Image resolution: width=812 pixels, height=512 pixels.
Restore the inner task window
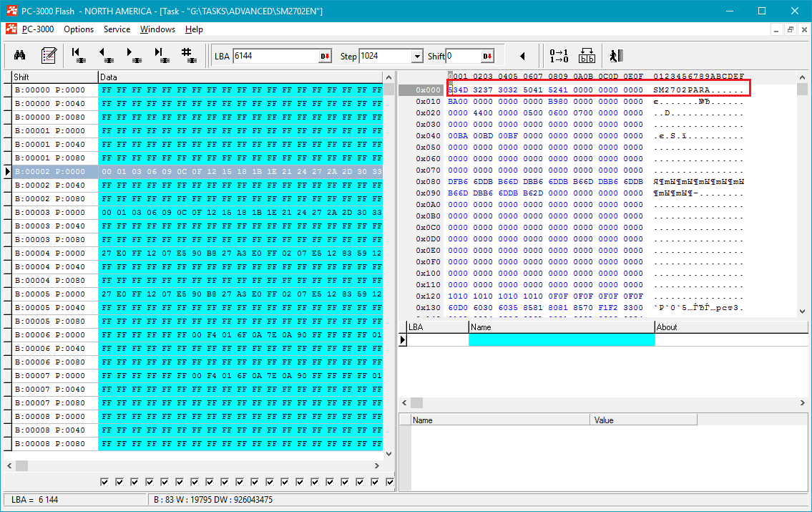791,30
